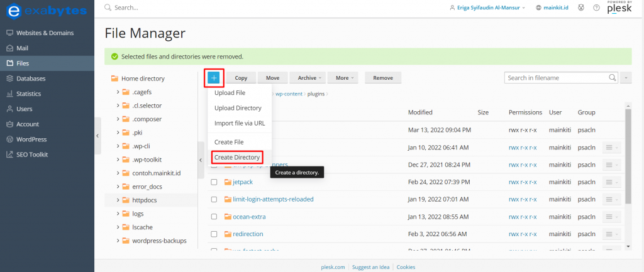Expand the .cagefs tree folder
644x272 pixels.
tap(118, 92)
